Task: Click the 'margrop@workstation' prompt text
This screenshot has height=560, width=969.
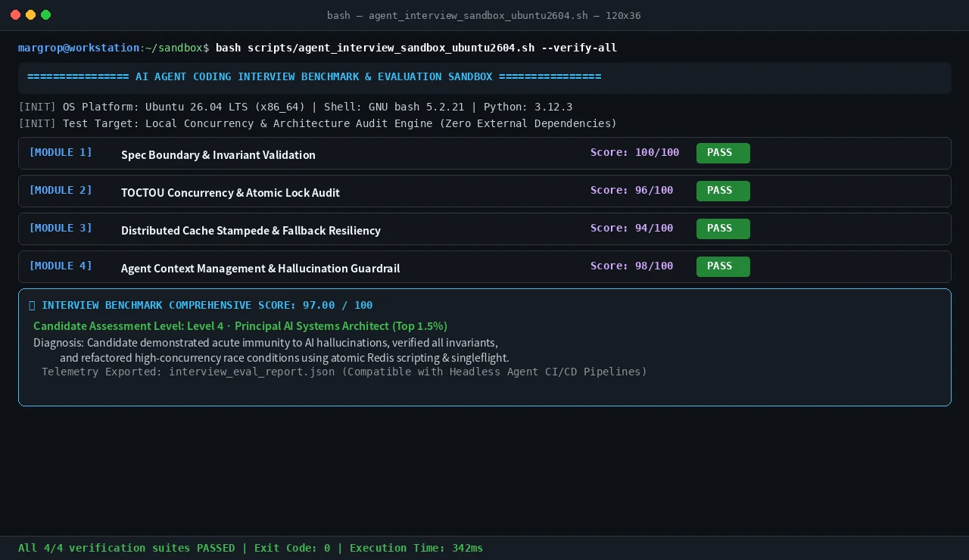Action: pos(79,48)
